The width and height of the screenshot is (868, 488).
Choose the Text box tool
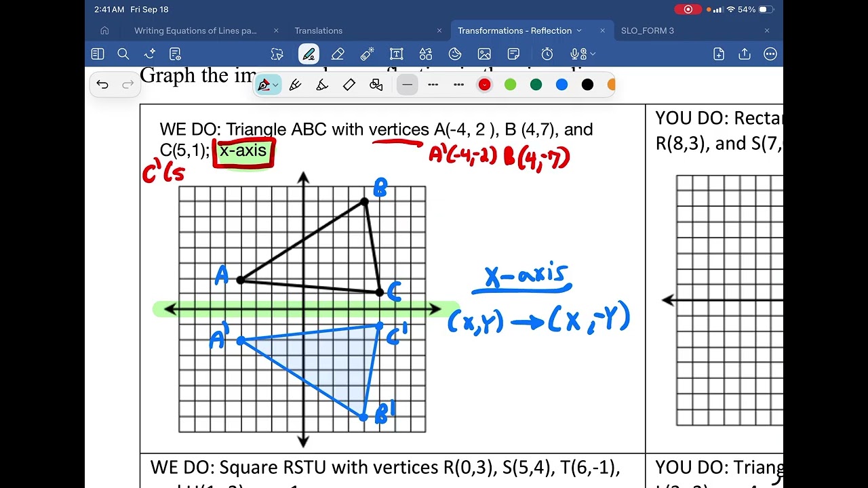point(396,54)
